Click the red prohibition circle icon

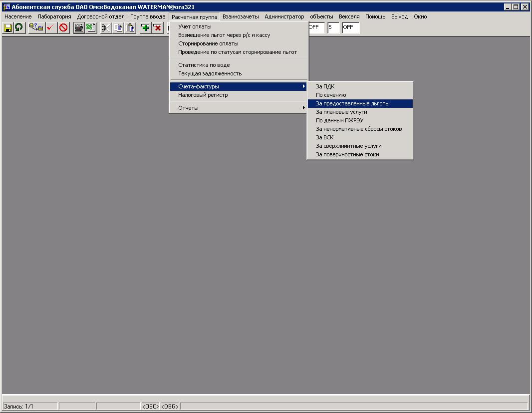tap(63, 28)
